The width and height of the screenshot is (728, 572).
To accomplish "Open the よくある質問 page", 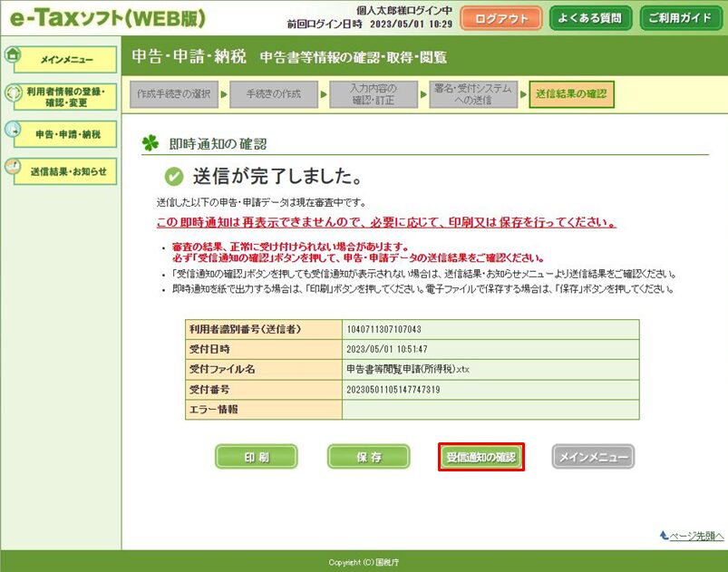I will 590,18.
